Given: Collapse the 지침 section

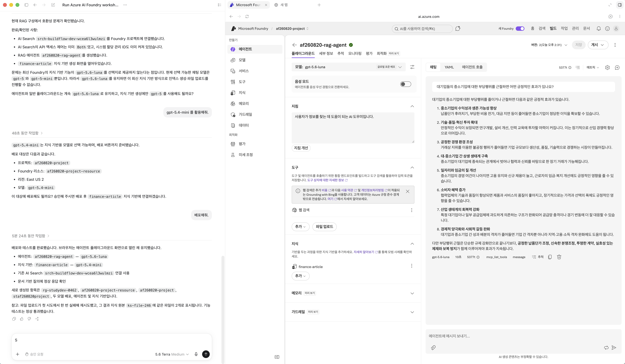Looking at the screenshot, I should point(412,106).
